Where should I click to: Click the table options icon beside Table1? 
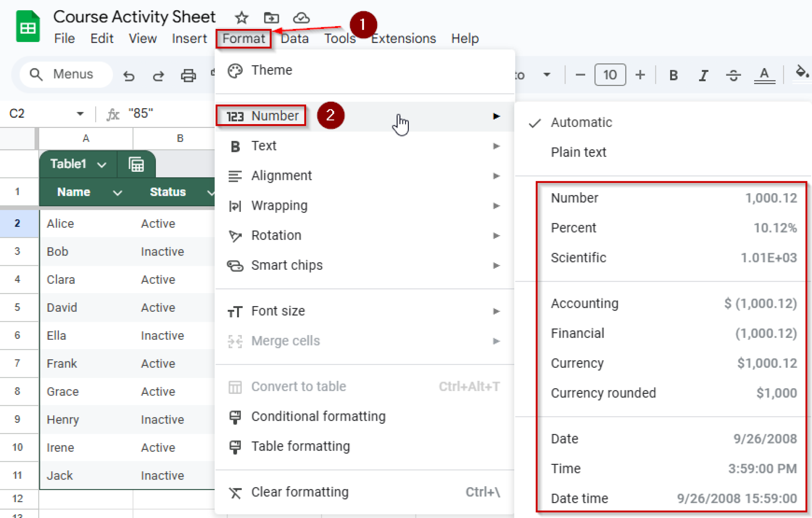(x=136, y=163)
